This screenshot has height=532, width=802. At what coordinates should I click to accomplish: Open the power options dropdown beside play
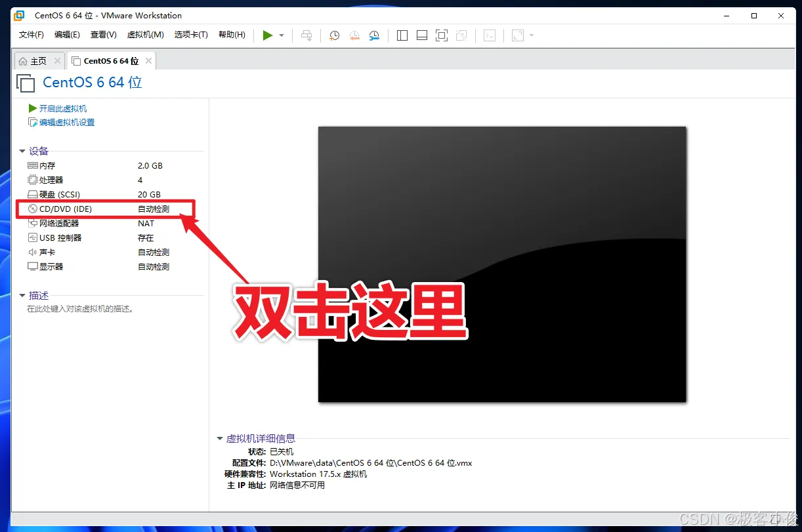pyautogui.click(x=282, y=35)
